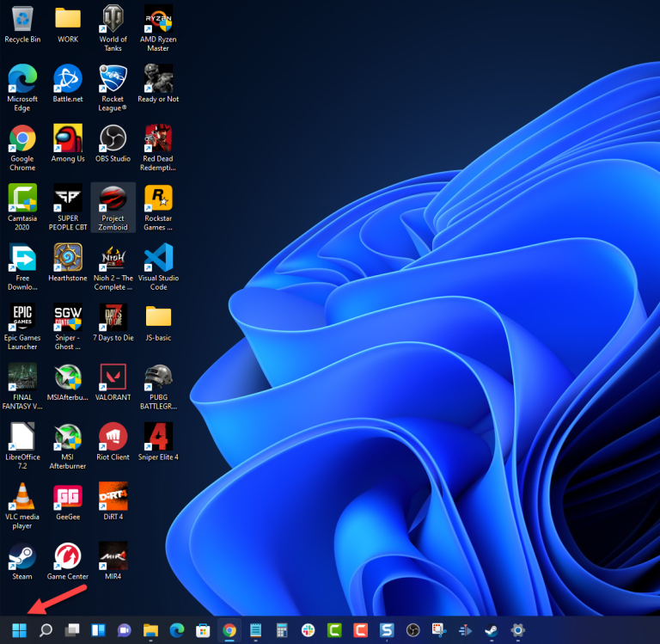Viewport: 660px width, 644px height.
Task: Select the Steam desktop shortcut
Action: 22,561
